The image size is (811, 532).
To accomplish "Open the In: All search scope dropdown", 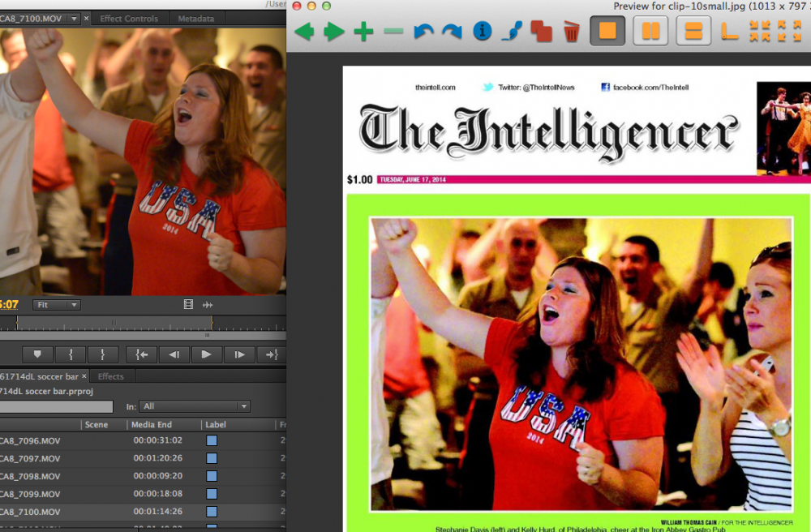I will coord(195,406).
